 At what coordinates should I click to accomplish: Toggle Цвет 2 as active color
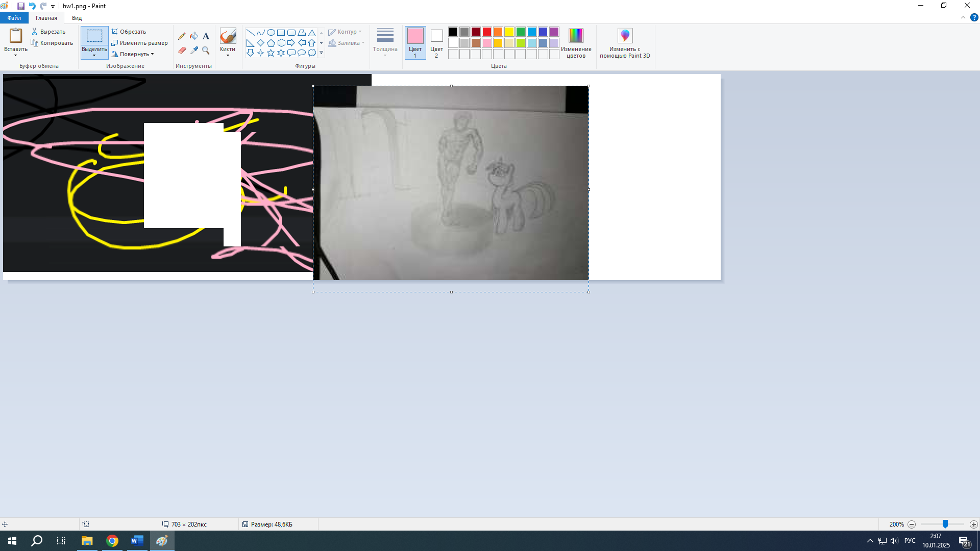pos(436,42)
